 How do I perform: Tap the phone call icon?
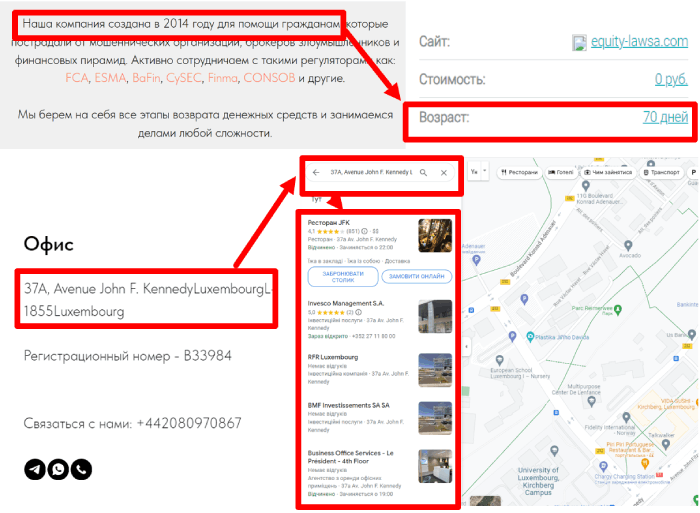[81, 469]
